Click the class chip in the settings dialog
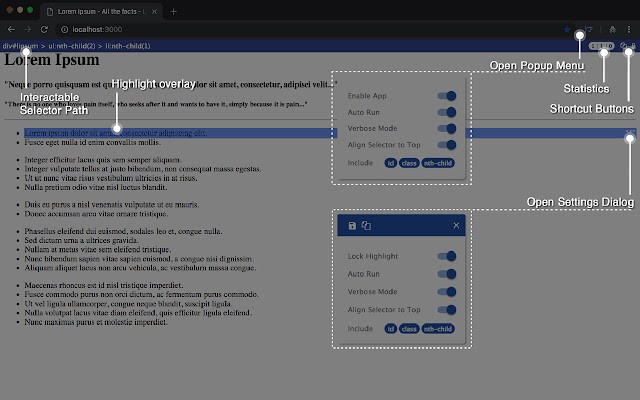Screen dimensions: 640x400 pyautogui.click(x=409, y=329)
